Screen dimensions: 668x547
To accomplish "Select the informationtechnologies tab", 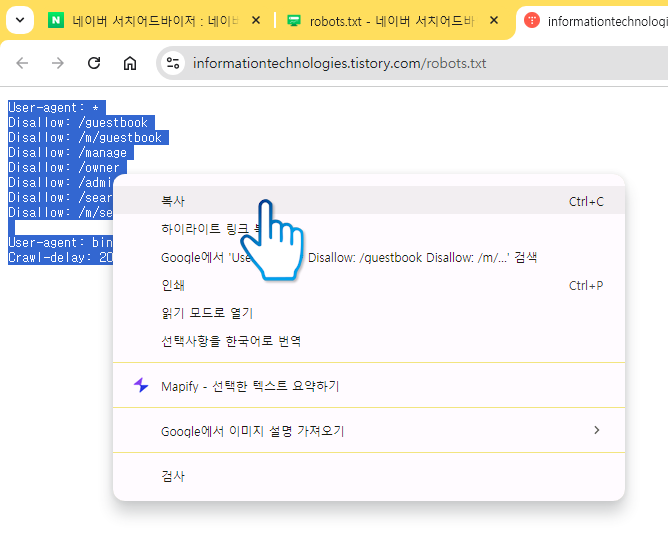I will pyautogui.click(x=594, y=21).
